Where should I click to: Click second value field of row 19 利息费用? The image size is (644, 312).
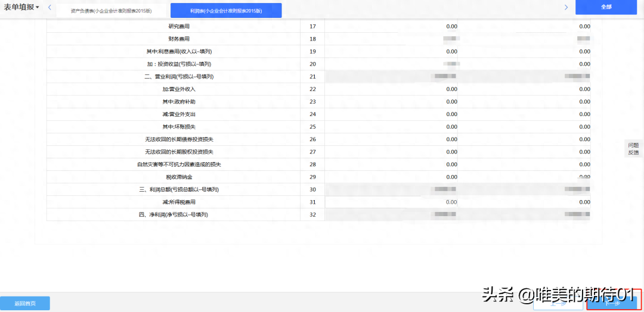524,52
